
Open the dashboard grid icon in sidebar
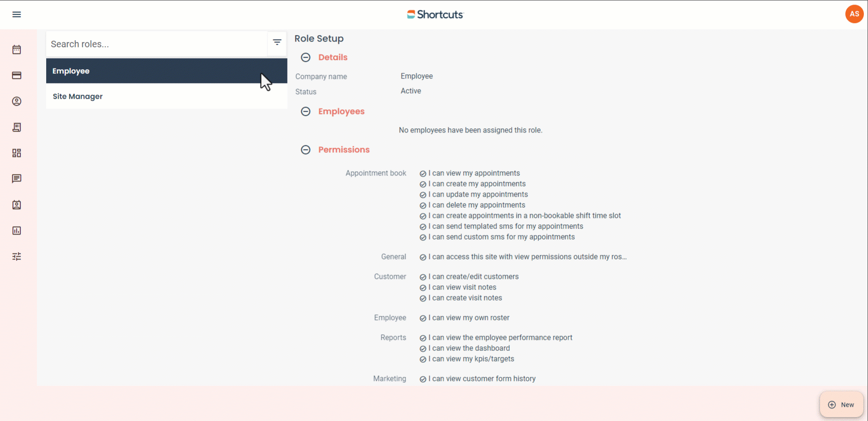pyautogui.click(x=17, y=153)
